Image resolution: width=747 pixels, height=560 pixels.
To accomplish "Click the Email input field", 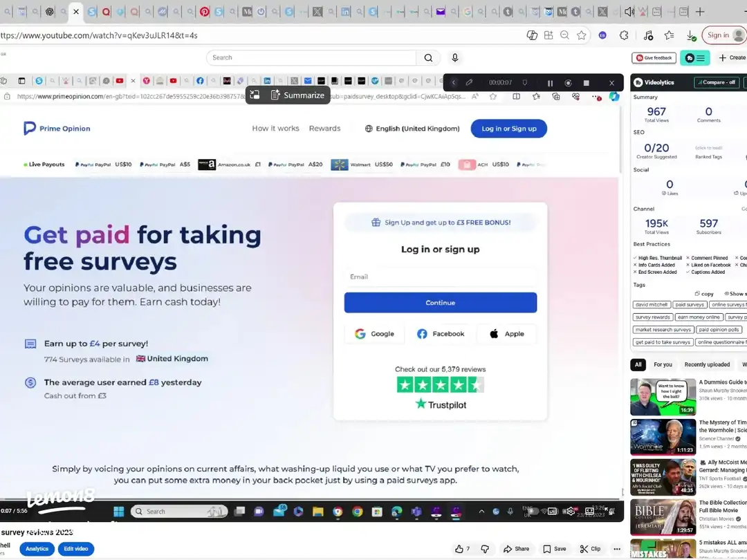I will click(440, 277).
